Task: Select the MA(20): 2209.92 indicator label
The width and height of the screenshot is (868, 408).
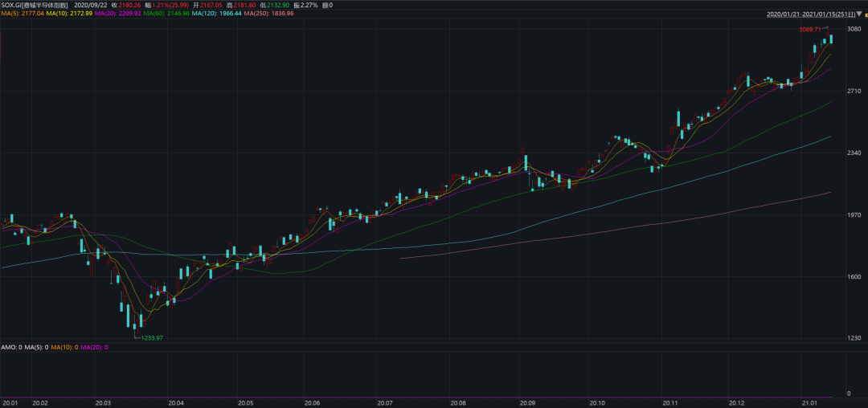Action: pyautogui.click(x=118, y=14)
